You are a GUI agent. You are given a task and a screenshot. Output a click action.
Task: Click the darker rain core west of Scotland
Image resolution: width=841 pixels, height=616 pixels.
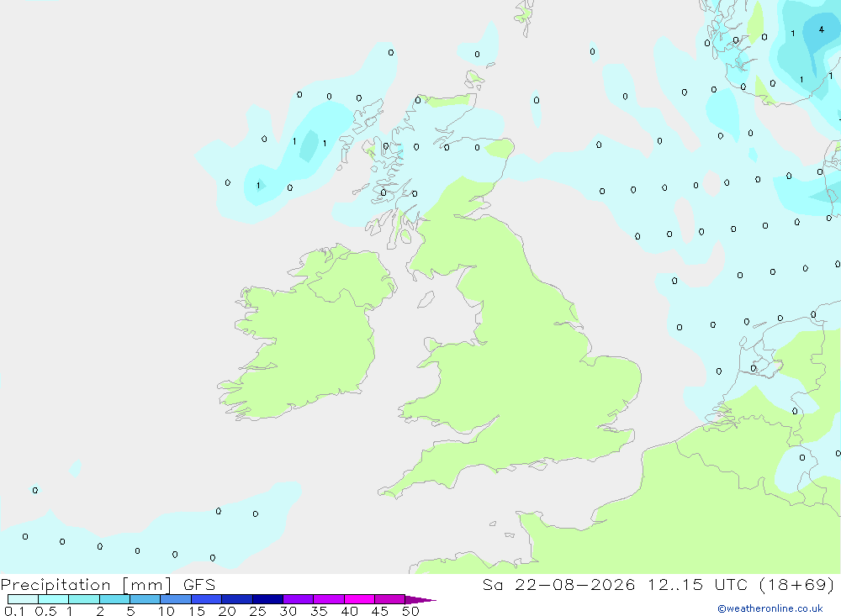tap(309, 146)
